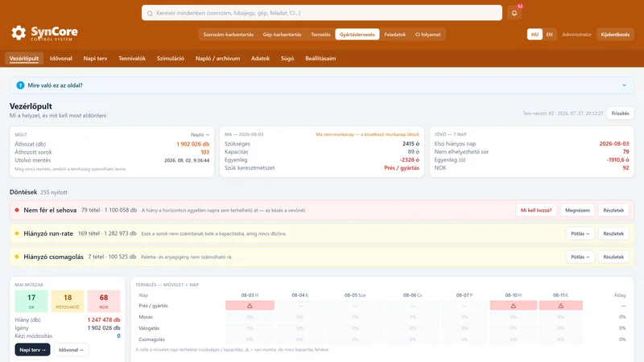Image resolution: width=644 pixels, height=362 pixels.
Task: Select the Vezérlőpult tab
Action: 24,58
